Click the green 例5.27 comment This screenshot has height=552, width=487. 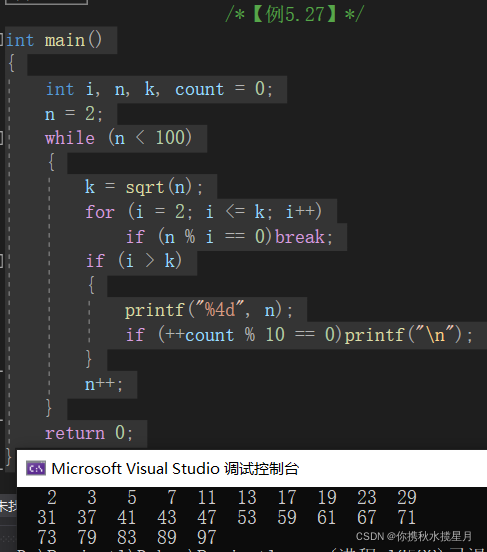(295, 14)
